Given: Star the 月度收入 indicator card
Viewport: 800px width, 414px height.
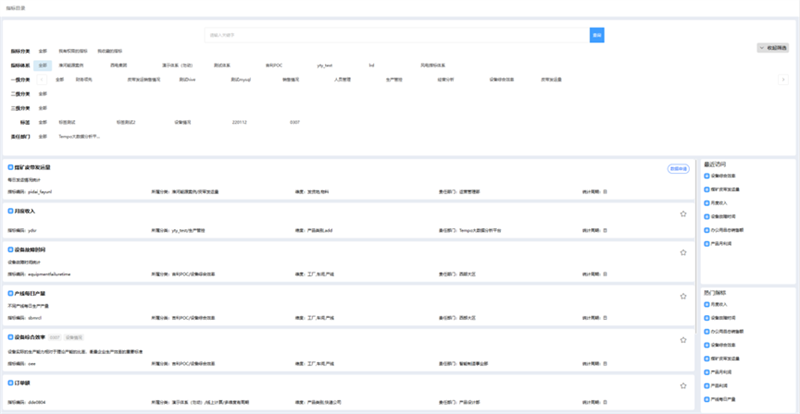Looking at the screenshot, I should tap(683, 213).
